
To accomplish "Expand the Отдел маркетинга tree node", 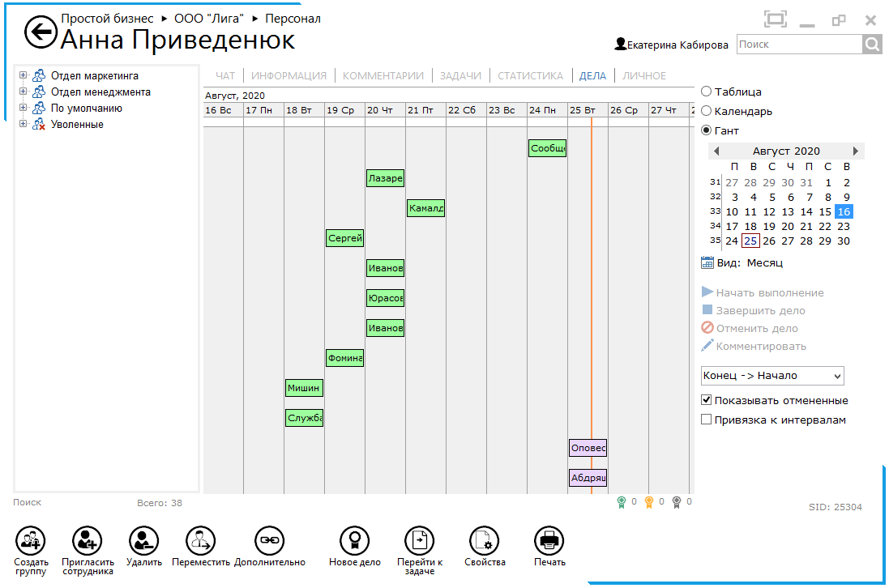I will (x=23, y=76).
